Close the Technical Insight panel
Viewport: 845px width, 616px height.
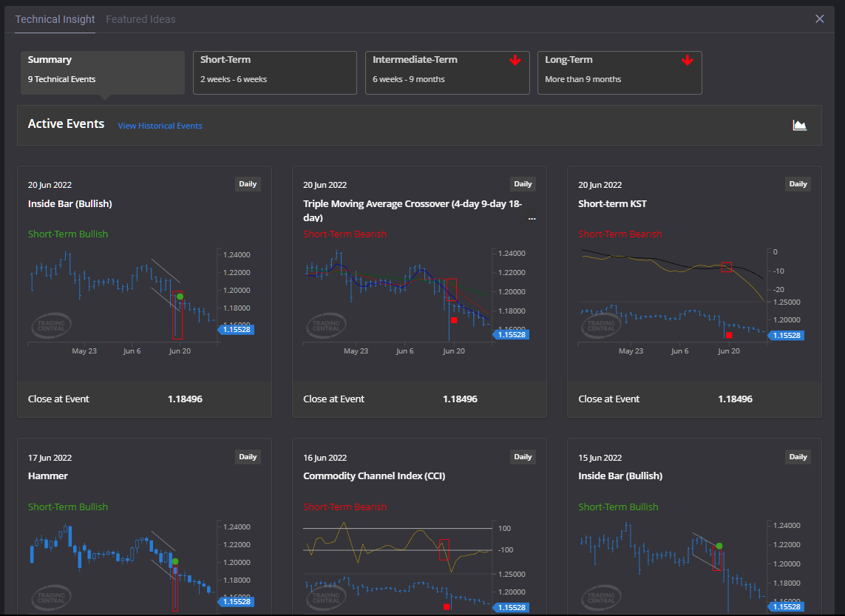819,18
